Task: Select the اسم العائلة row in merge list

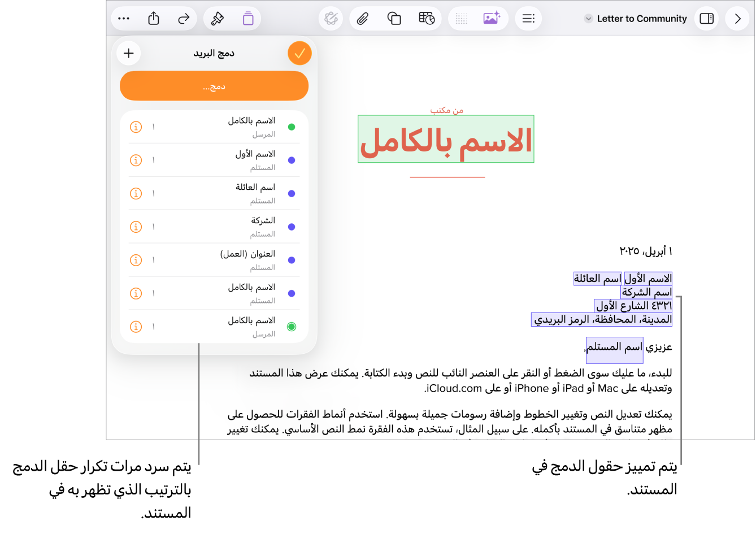Action: 214,193
